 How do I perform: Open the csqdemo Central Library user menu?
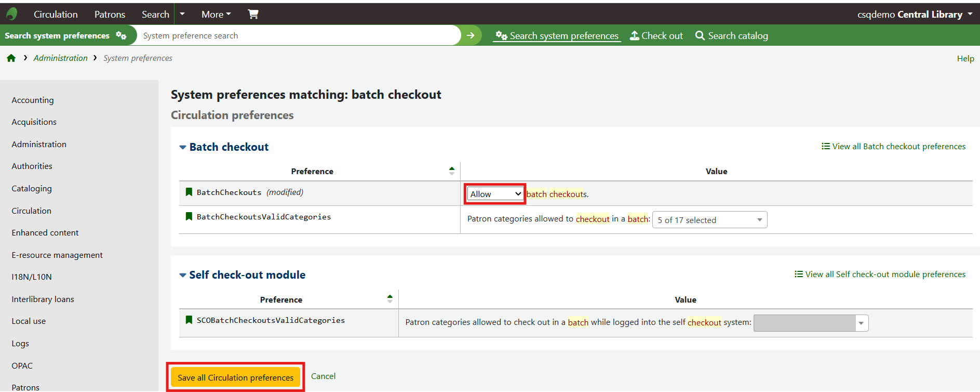tap(915, 14)
